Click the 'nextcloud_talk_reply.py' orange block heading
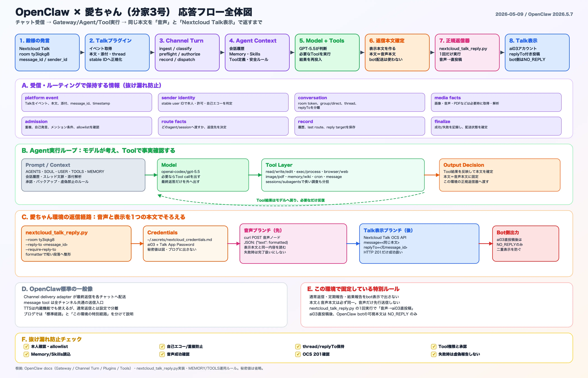Viewport: 588px width, 378px height. pos(56,232)
